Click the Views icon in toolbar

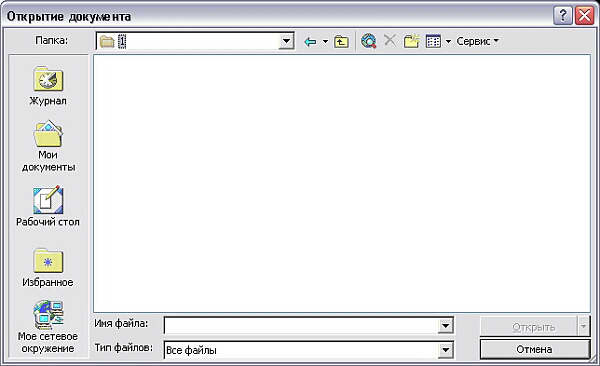coord(433,41)
